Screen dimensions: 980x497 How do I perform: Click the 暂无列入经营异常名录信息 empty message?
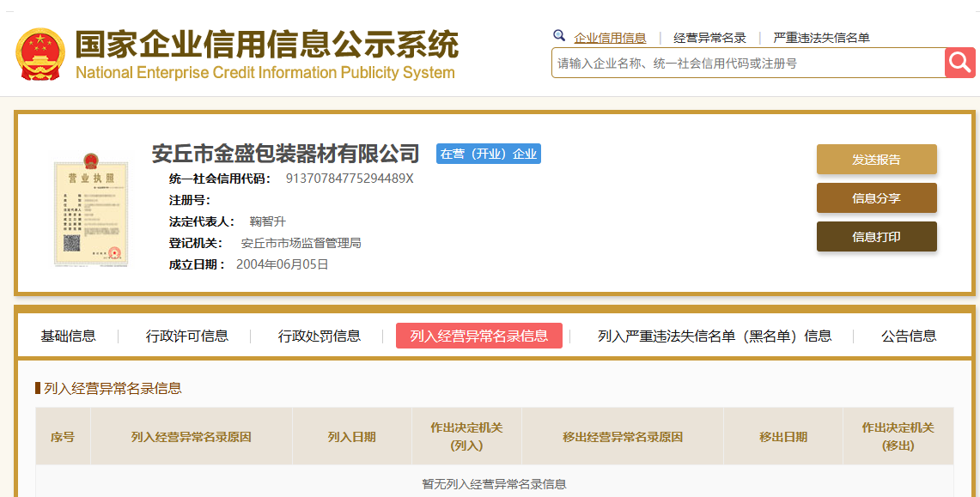coord(495,484)
